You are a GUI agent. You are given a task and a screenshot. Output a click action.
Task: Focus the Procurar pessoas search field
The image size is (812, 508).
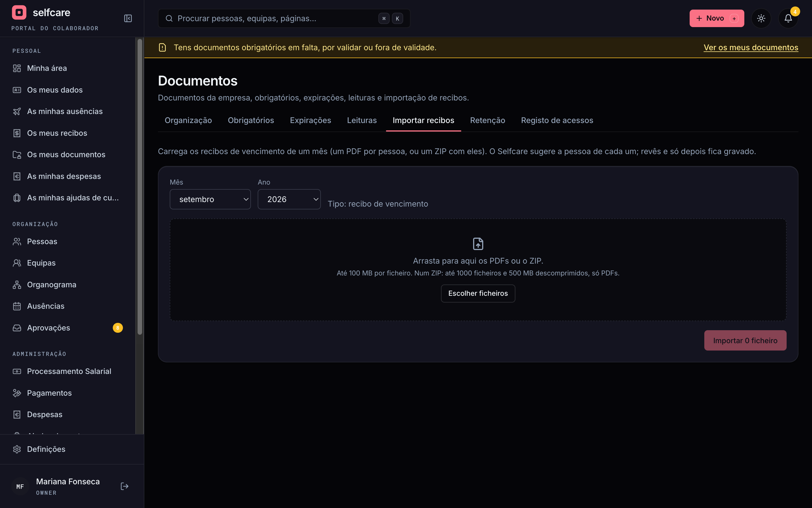point(284,18)
